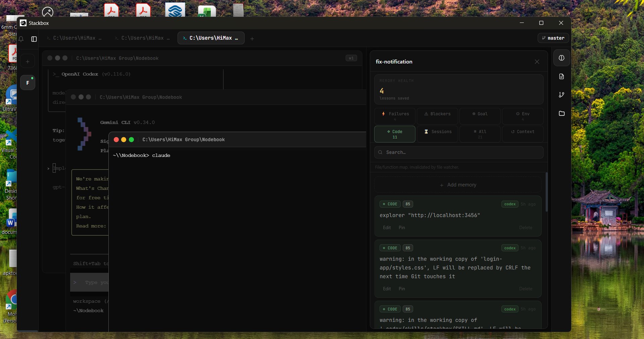Open the git branch panel icon

tap(561, 95)
